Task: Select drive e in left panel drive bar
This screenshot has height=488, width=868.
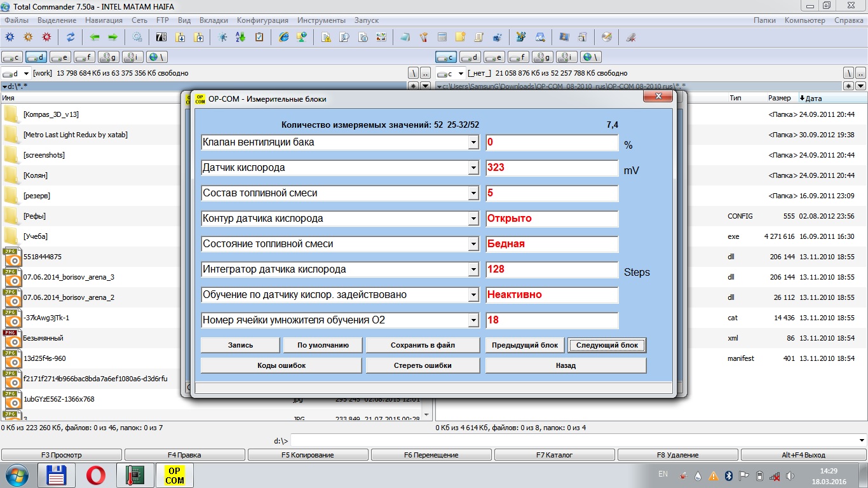Action: tap(60, 57)
